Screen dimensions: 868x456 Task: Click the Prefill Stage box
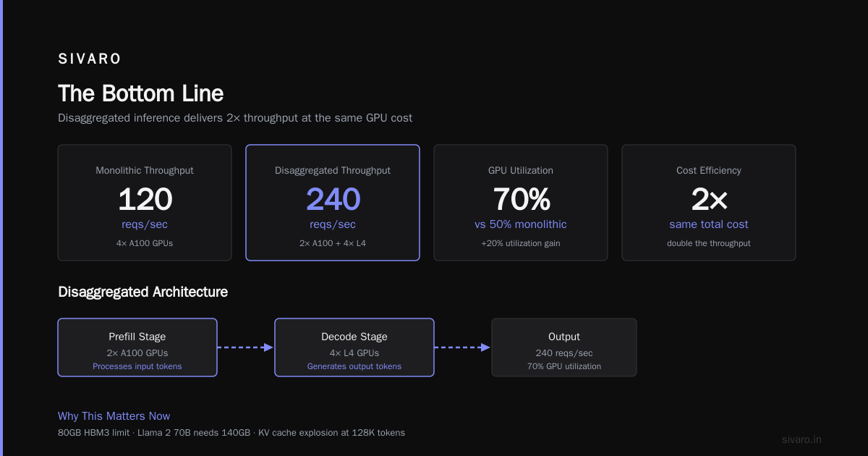coord(137,347)
